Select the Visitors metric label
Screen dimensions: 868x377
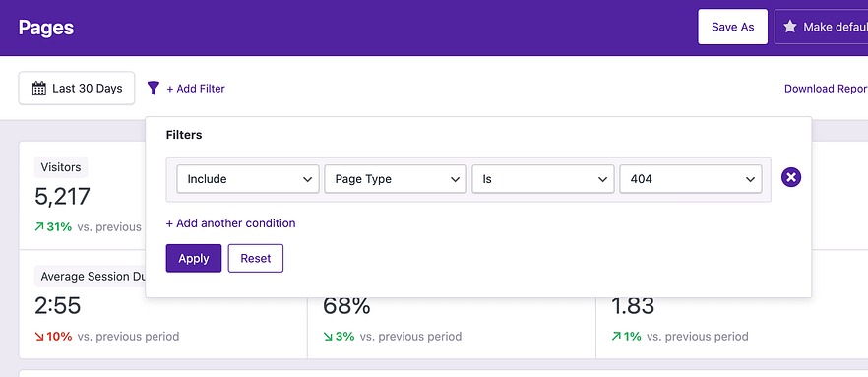[61, 167]
